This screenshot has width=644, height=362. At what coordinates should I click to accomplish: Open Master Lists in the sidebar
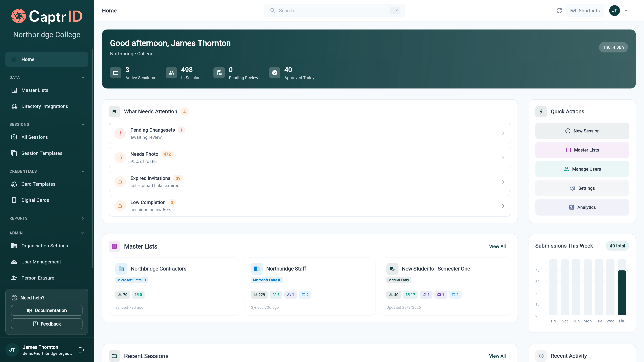[47, 90]
